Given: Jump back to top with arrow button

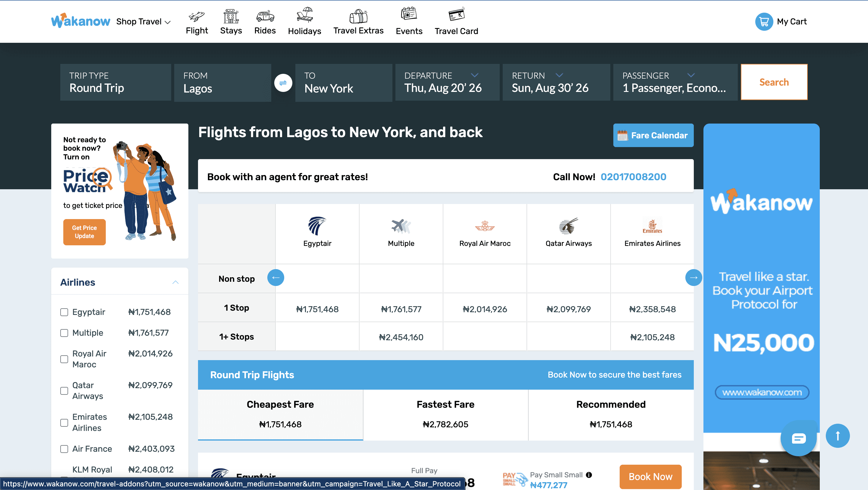Looking at the screenshot, I should 838,436.
